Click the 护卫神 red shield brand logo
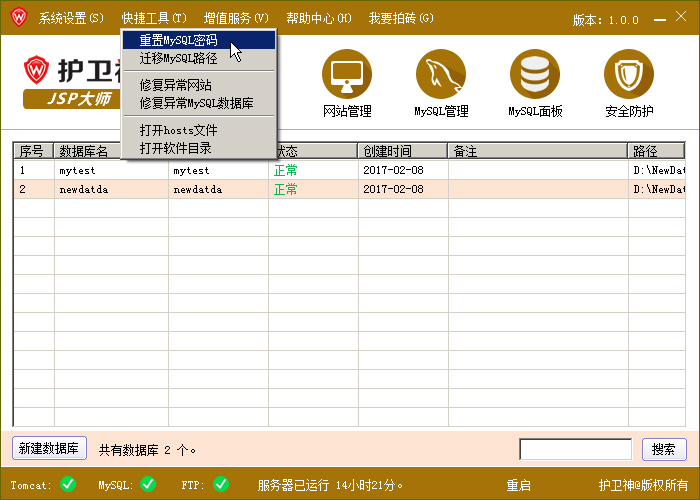This screenshot has height=500, width=700. [37, 70]
